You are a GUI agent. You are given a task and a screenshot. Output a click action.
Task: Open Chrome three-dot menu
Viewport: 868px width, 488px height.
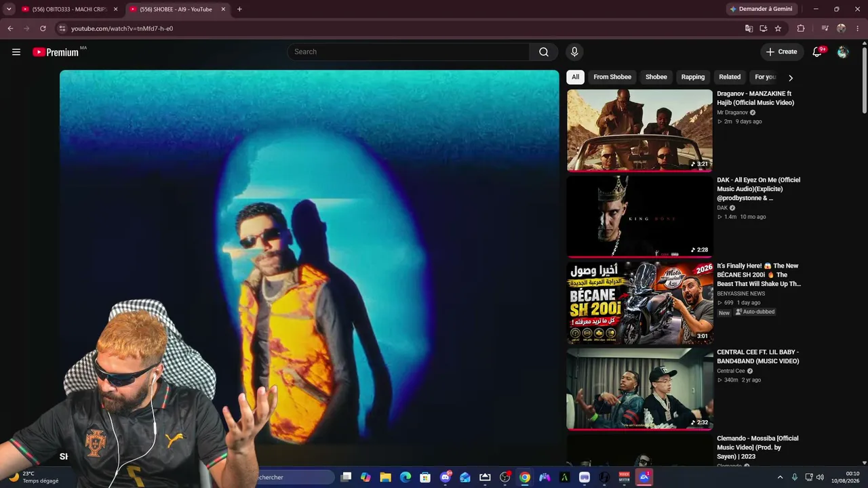click(857, 28)
